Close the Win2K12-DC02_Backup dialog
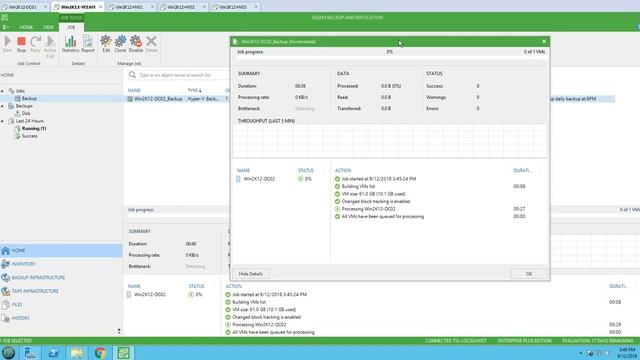 (544, 41)
